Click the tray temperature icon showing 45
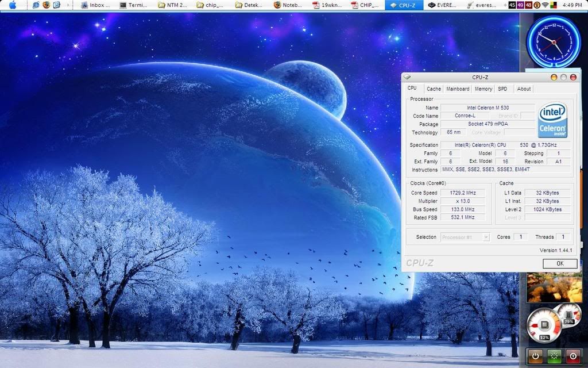588x368 pixels. pyautogui.click(x=512, y=5)
